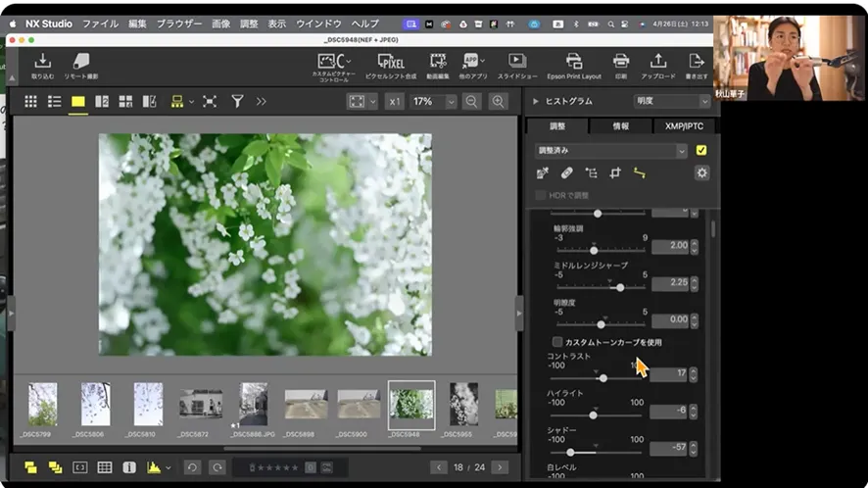Image resolution: width=868 pixels, height=488 pixels.
Task: Open the ブラウザー menu
Action: coord(179,24)
